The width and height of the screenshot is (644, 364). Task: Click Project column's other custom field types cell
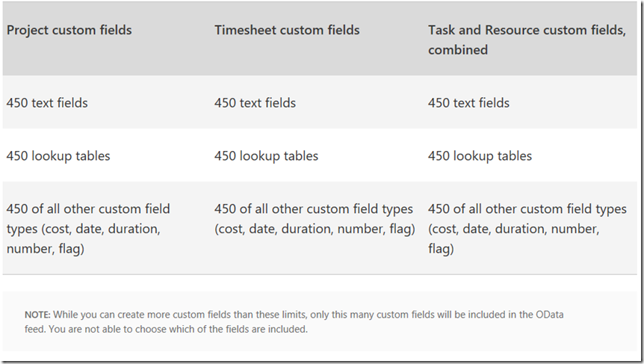tap(88, 229)
